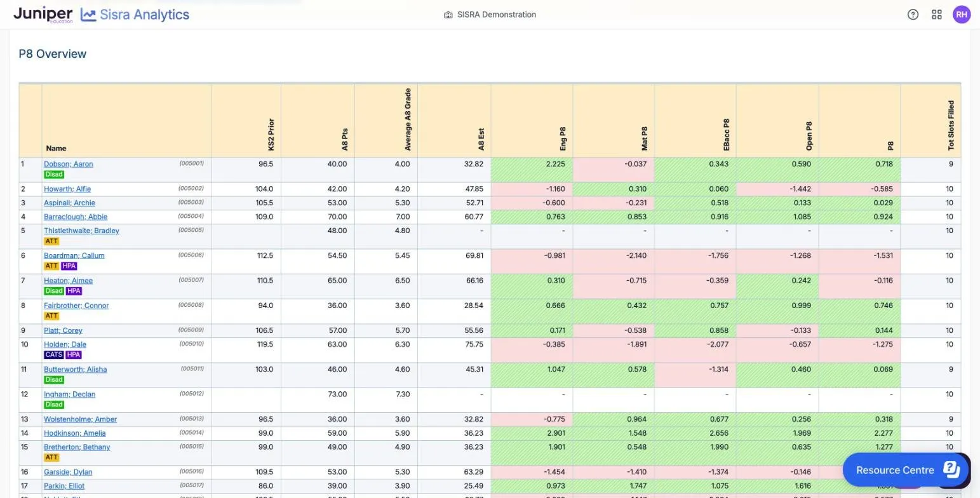Open the help question mark icon

(913, 15)
